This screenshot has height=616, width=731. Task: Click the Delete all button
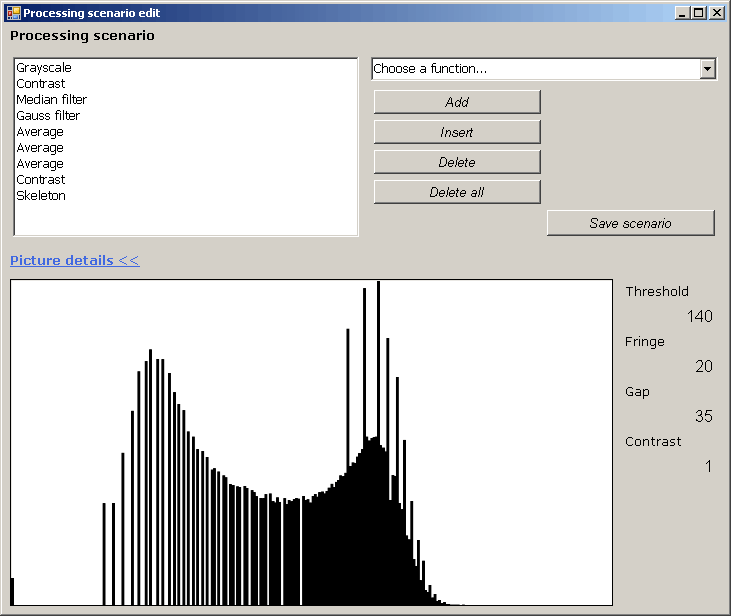(x=457, y=192)
